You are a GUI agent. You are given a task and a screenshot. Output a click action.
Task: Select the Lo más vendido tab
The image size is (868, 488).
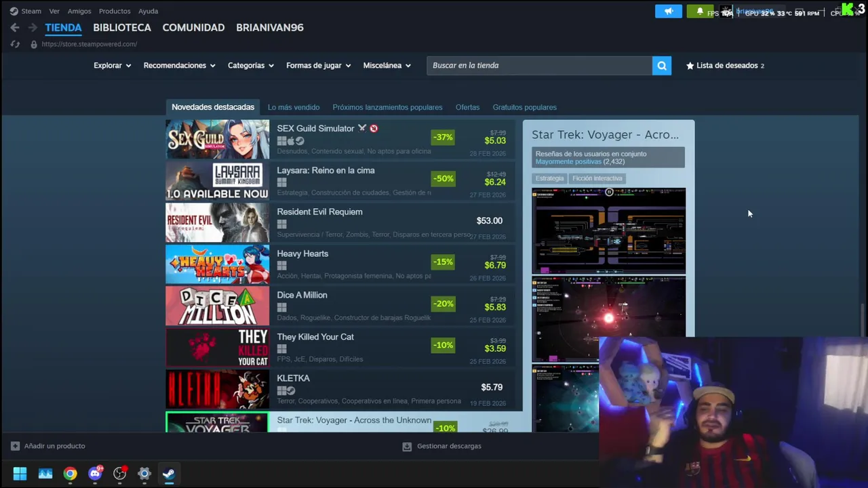pyautogui.click(x=294, y=107)
